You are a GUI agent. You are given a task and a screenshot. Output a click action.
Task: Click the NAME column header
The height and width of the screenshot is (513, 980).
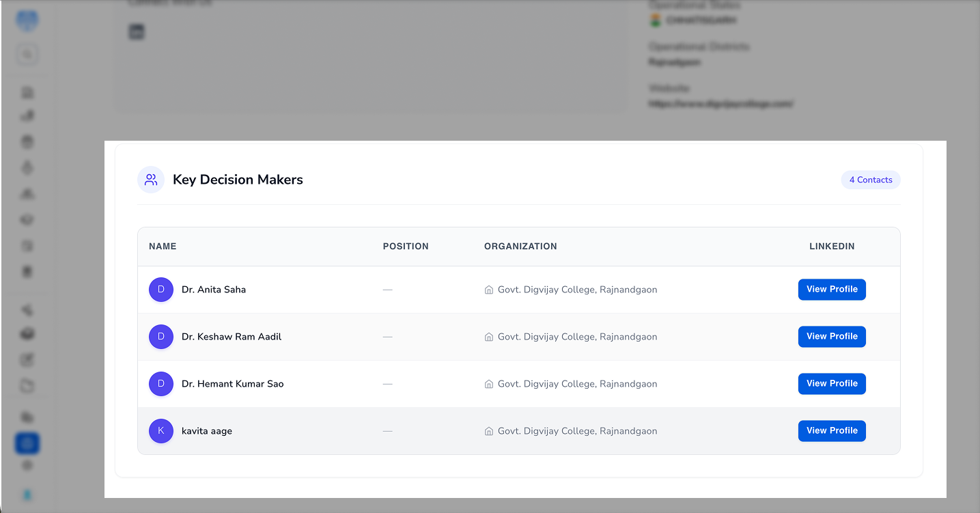click(162, 246)
